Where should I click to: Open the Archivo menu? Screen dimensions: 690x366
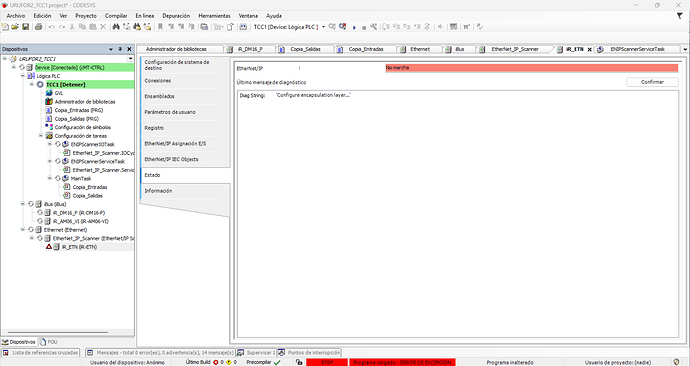pyautogui.click(x=16, y=16)
